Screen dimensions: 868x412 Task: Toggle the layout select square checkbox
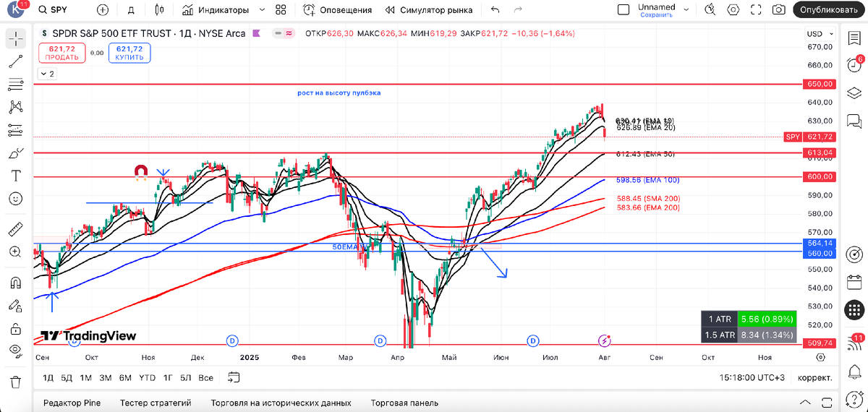(624, 10)
